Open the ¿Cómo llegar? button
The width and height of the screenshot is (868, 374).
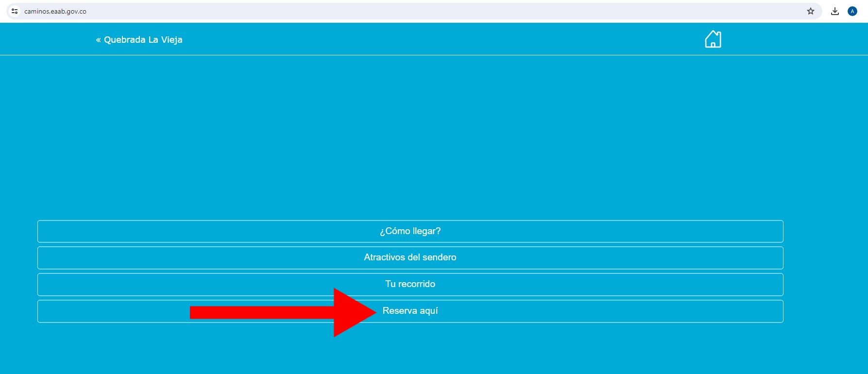[410, 231]
